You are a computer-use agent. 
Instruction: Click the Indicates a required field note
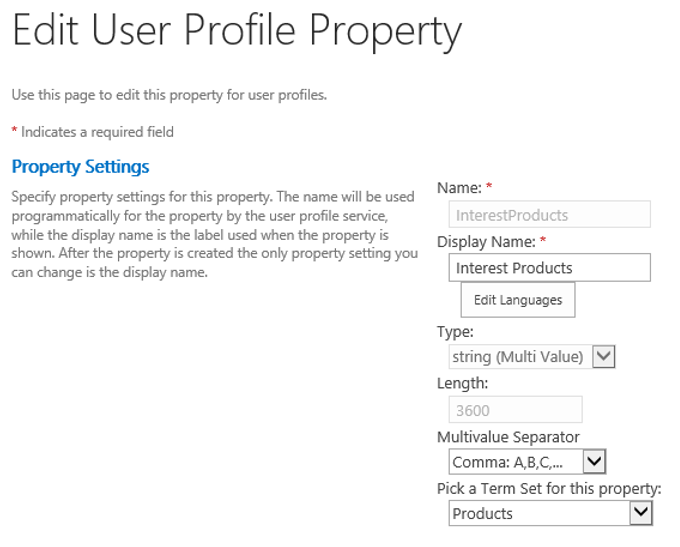tap(97, 132)
